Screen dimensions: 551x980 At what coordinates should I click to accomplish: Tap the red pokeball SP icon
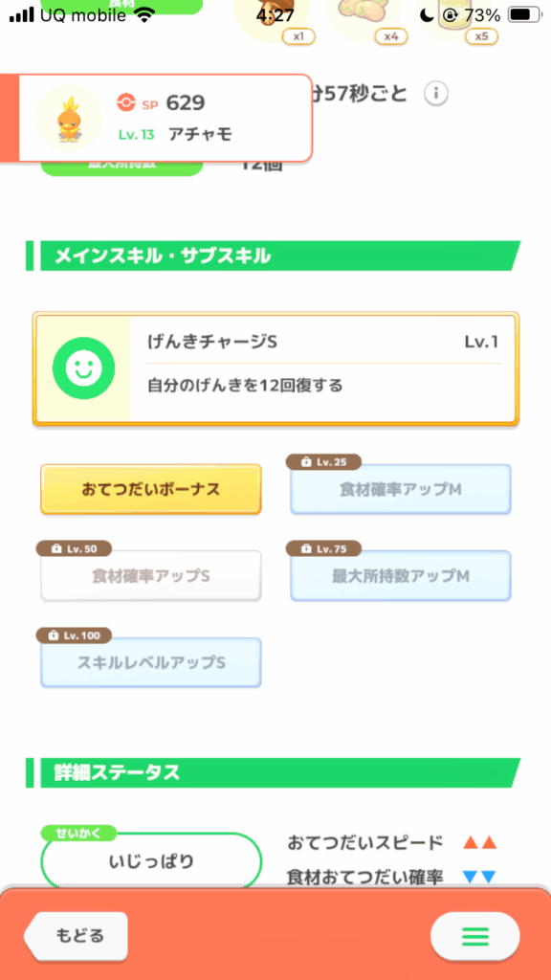click(126, 103)
